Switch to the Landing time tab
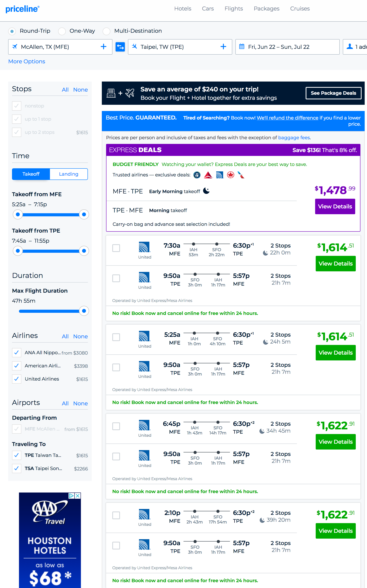 coord(69,174)
